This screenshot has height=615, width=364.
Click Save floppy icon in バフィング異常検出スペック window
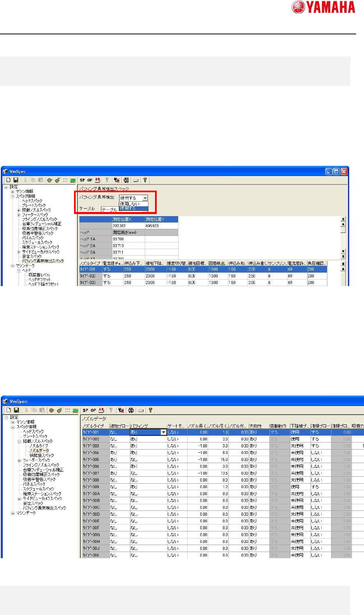[16, 180]
